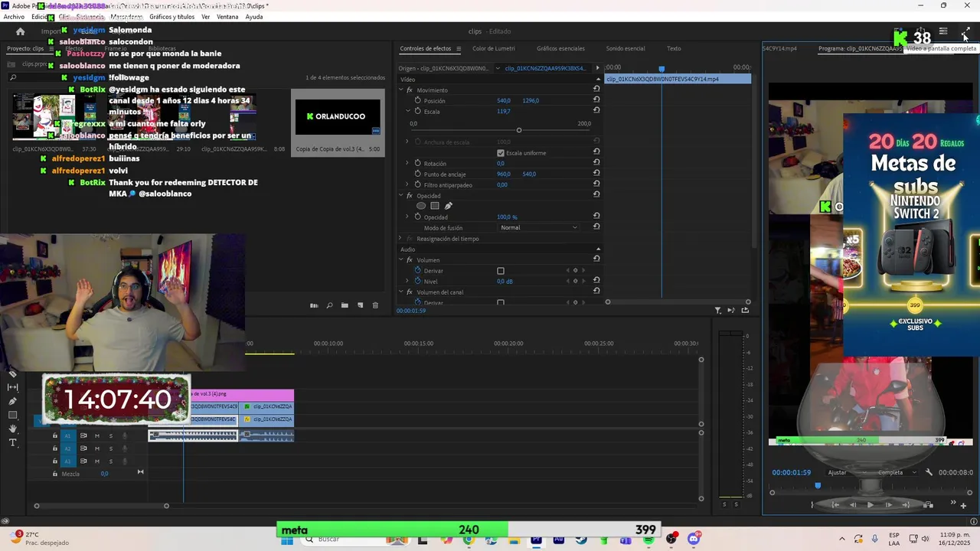980x551 pixels.
Task: Click the Escala value 119,7
Action: point(504,111)
